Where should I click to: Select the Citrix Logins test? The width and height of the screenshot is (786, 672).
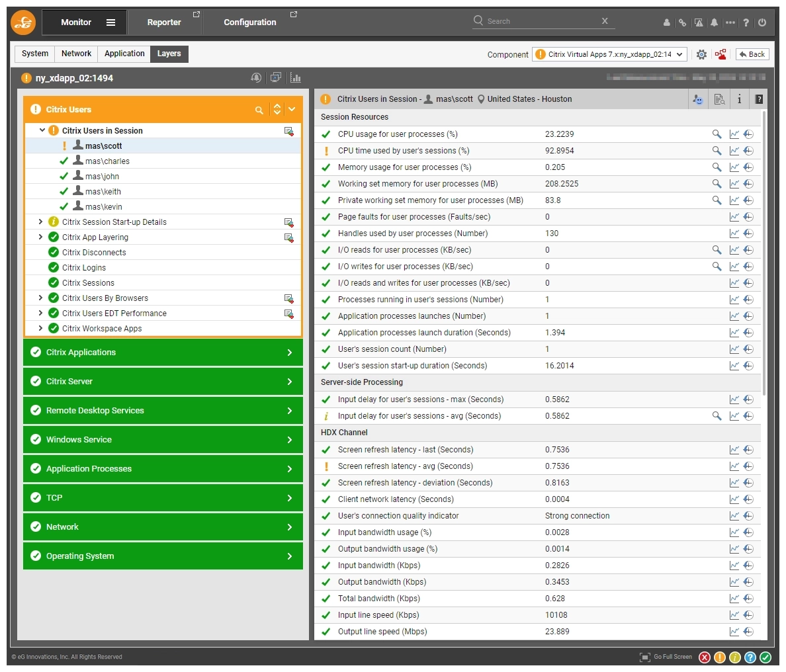tap(84, 268)
